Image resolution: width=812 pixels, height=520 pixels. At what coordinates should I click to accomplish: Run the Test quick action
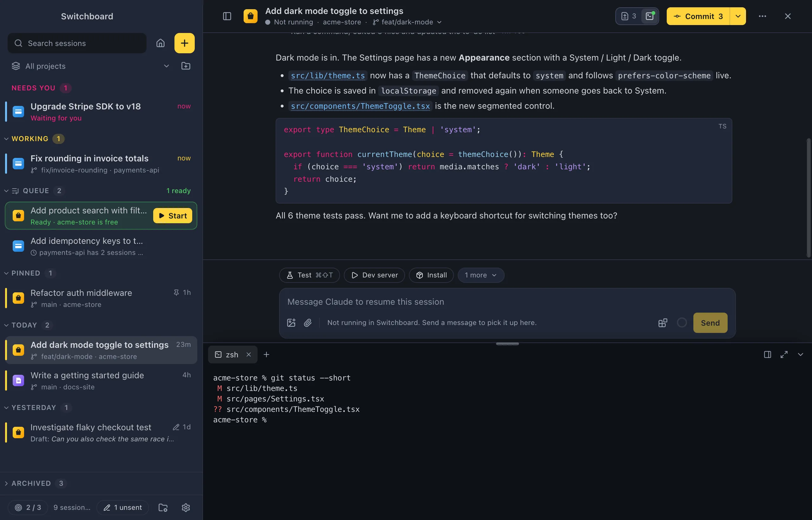[309, 275]
